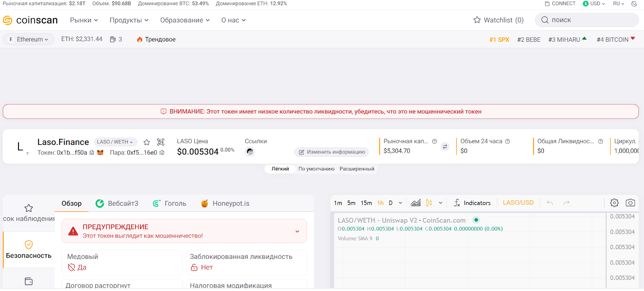Click the market cap swap arrows icon
Viewport: 644px width, 291px height.
(445, 147)
